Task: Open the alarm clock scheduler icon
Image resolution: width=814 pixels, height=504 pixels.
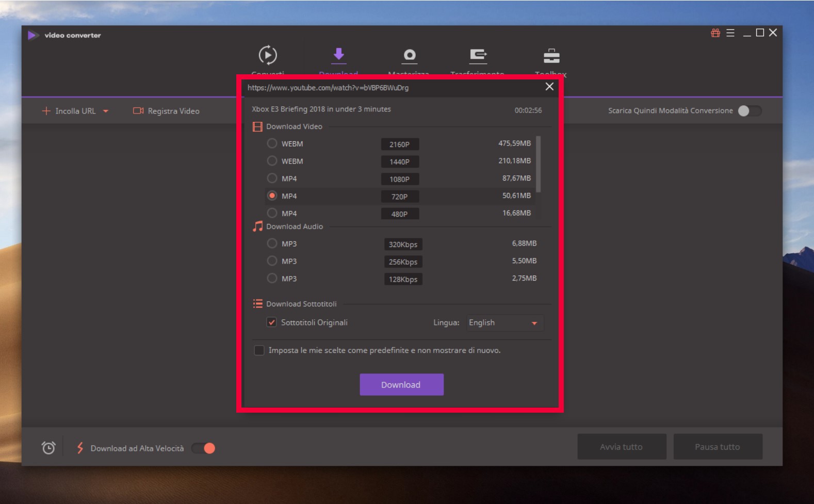Action: [x=48, y=448]
